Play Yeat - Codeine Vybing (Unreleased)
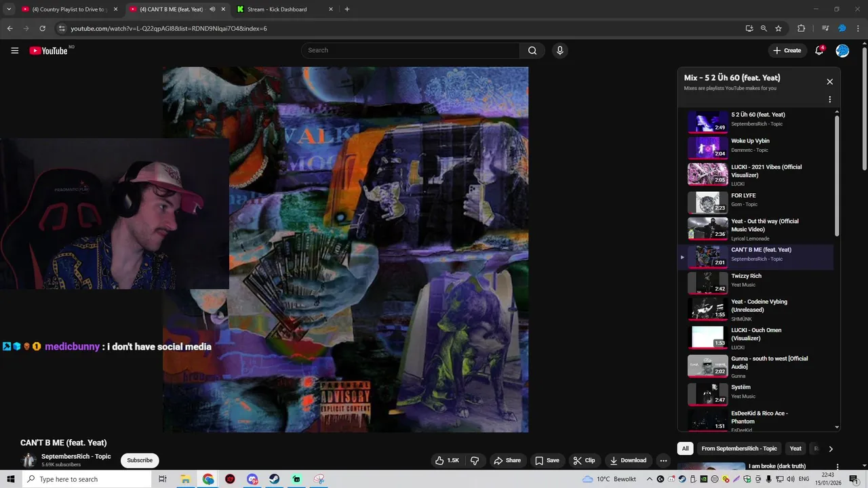The width and height of the screenshot is (868, 488). click(x=755, y=310)
